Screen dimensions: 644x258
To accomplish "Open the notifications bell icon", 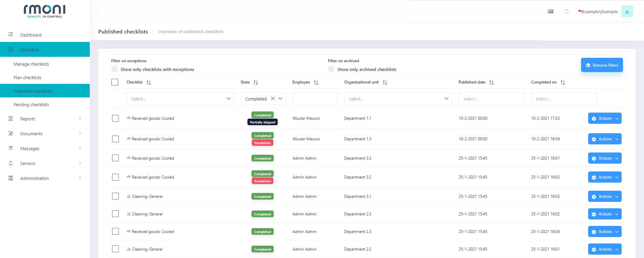I will (x=567, y=11).
